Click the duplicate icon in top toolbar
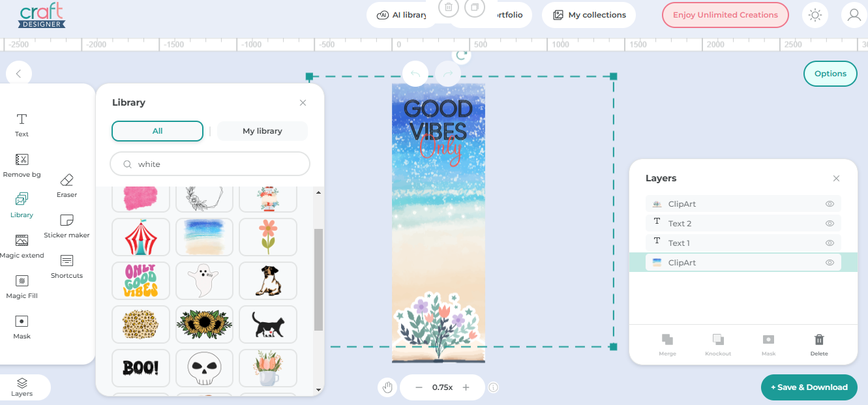The height and width of the screenshot is (405, 868). point(475,8)
